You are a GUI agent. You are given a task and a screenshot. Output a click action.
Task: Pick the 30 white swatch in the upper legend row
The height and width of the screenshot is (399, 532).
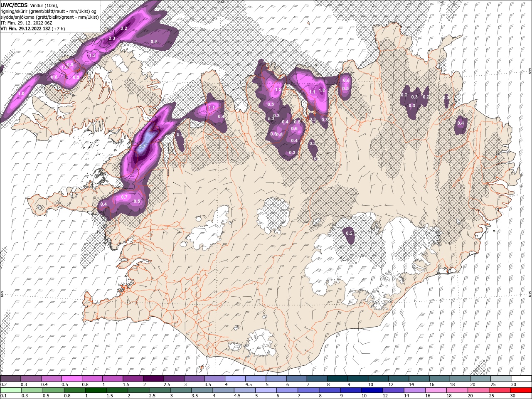coord(521,379)
